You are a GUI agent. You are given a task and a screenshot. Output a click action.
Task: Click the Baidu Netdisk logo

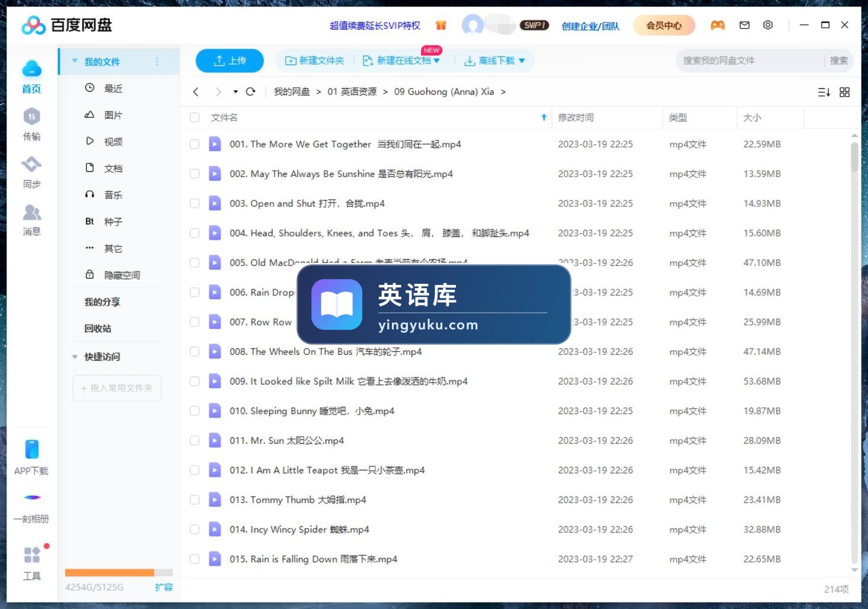pyautogui.click(x=66, y=25)
